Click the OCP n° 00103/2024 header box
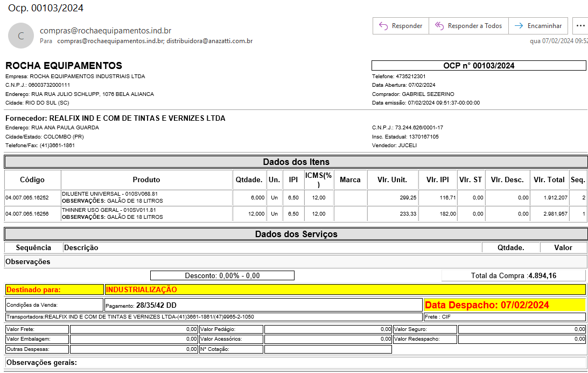 click(x=478, y=66)
